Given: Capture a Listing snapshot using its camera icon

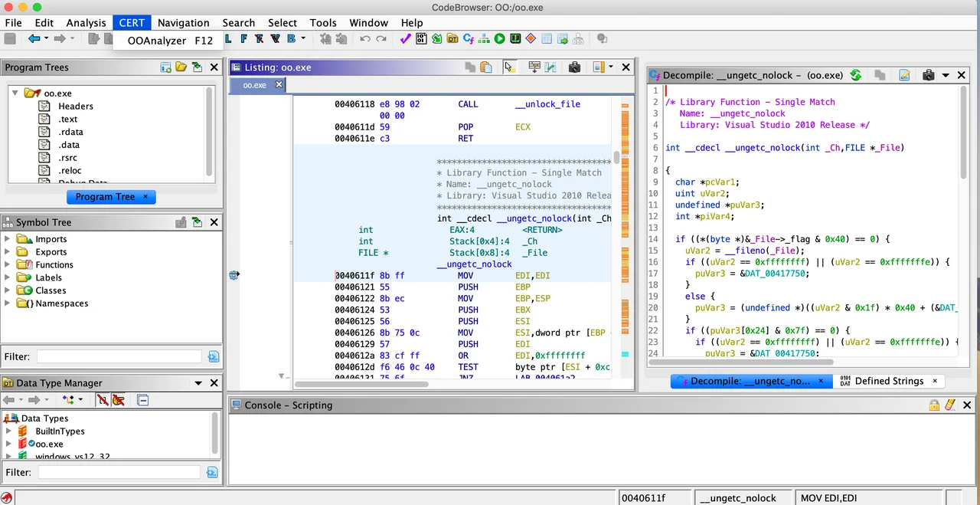Looking at the screenshot, I should [x=575, y=67].
